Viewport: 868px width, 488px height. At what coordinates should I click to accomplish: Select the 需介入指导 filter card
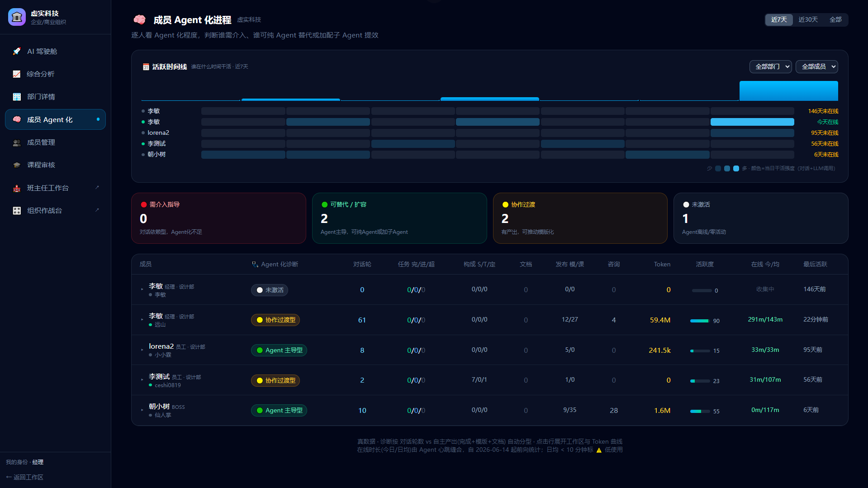click(218, 218)
